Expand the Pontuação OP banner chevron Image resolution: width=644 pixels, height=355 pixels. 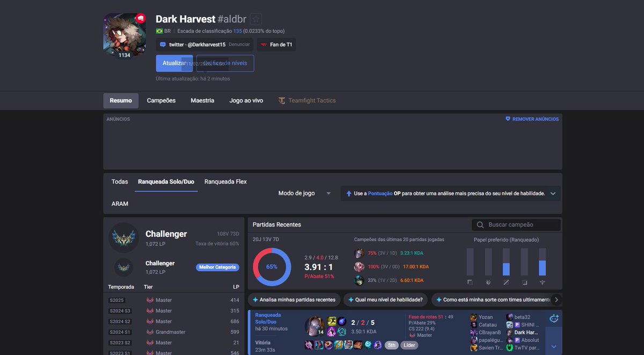552,193
